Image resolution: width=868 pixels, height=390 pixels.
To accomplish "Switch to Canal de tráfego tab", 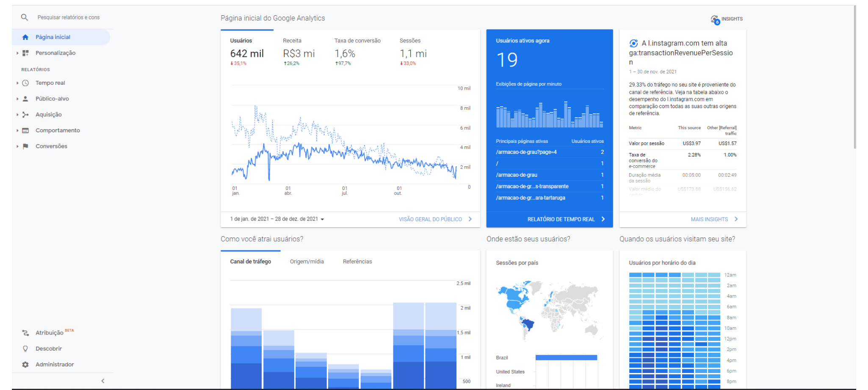I will pyautogui.click(x=251, y=262).
